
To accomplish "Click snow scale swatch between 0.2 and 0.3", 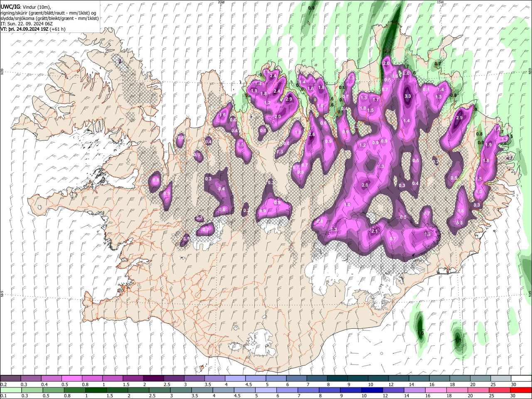I will [10, 378].
